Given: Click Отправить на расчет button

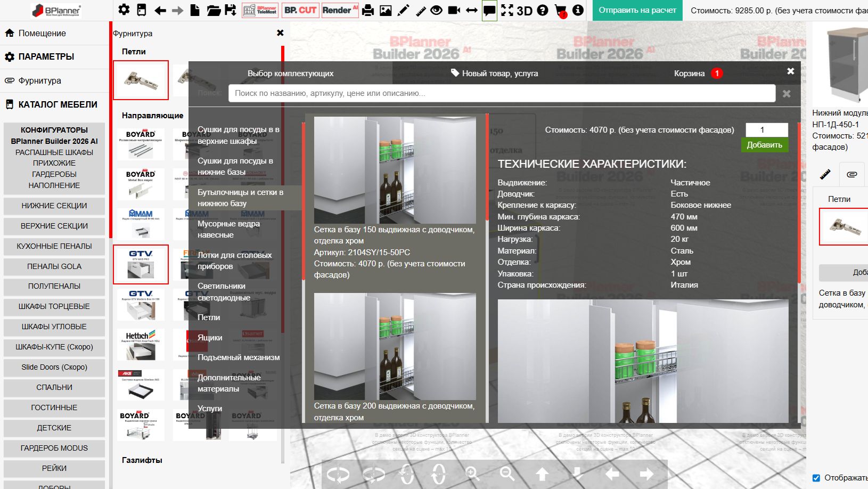Looking at the screenshot, I should pyautogui.click(x=637, y=10).
